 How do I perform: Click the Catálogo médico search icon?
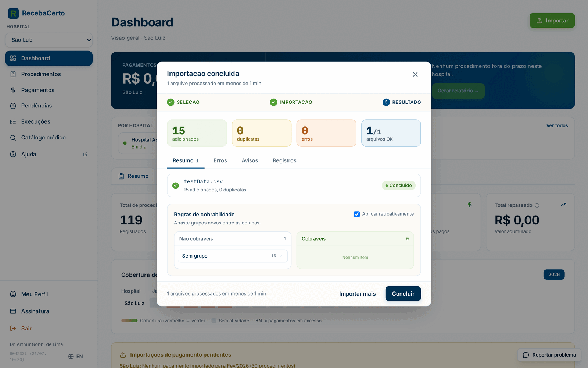(x=13, y=138)
